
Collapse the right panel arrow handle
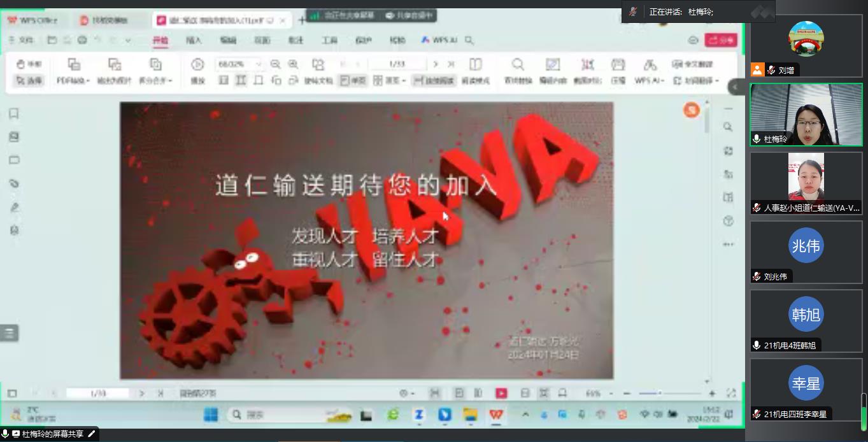(x=736, y=87)
